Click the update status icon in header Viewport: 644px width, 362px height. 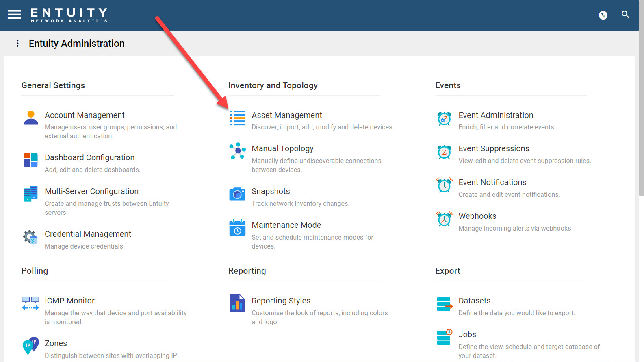pyautogui.click(x=603, y=15)
